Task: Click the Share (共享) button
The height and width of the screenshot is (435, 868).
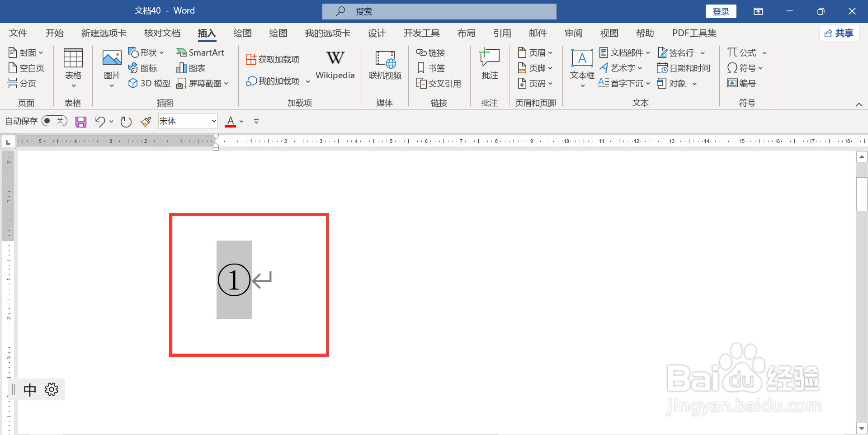Action: pyautogui.click(x=839, y=33)
